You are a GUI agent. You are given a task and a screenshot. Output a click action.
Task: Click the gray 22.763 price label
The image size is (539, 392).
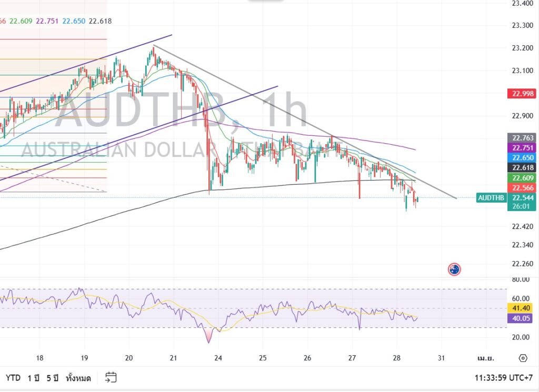(x=522, y=138)
